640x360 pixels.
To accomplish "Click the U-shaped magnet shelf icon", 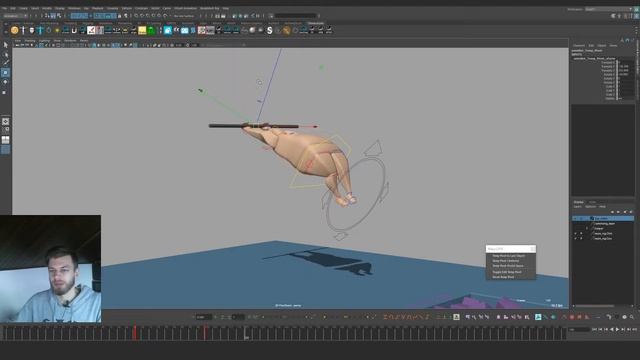I will click(74, 30).
